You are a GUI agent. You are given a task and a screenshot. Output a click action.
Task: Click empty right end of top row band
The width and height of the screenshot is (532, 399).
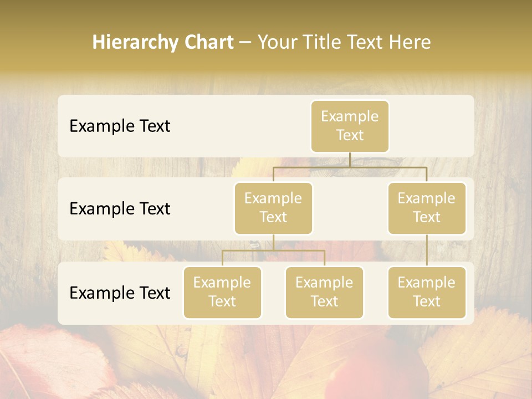click(x=438, y=126)
